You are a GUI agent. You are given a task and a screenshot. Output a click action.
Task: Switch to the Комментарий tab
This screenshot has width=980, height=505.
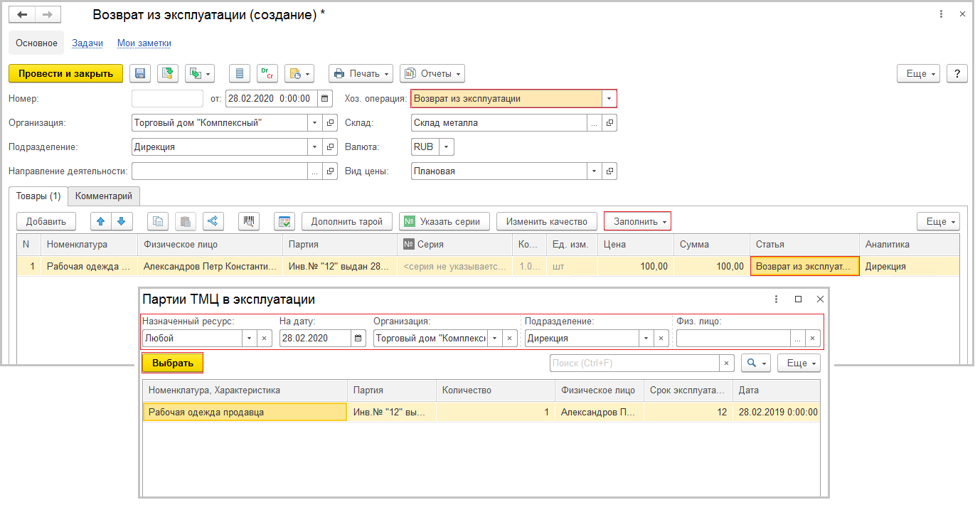104,196
